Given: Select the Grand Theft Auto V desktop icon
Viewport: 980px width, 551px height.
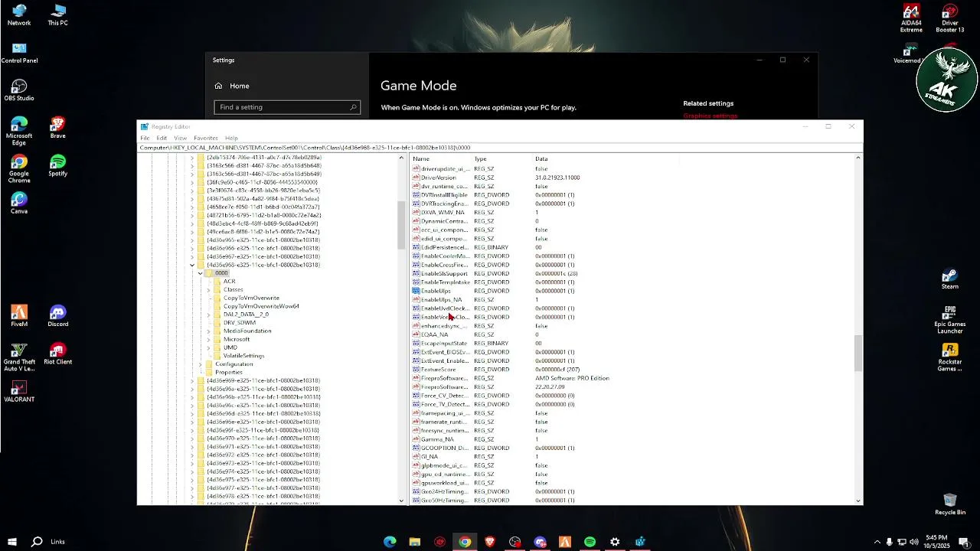Looking at the screenshot, I should tap(19, 357).
